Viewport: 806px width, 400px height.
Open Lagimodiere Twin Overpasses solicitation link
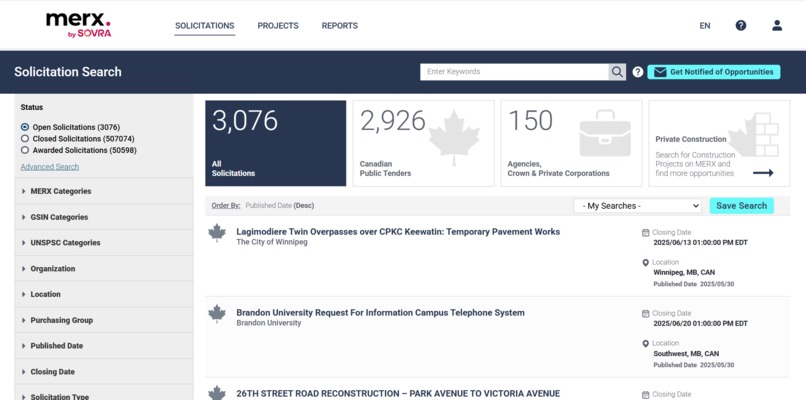click(x=398, y=232)
